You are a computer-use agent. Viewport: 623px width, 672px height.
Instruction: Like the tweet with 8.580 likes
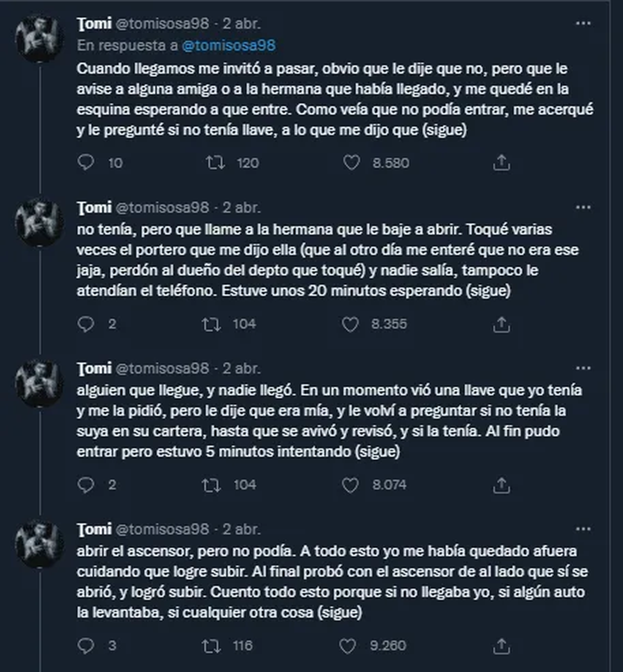point(351,163)
